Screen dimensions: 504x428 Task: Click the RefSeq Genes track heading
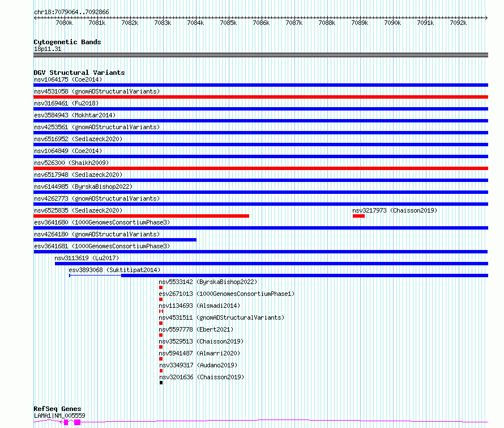(x=57, y=409)
